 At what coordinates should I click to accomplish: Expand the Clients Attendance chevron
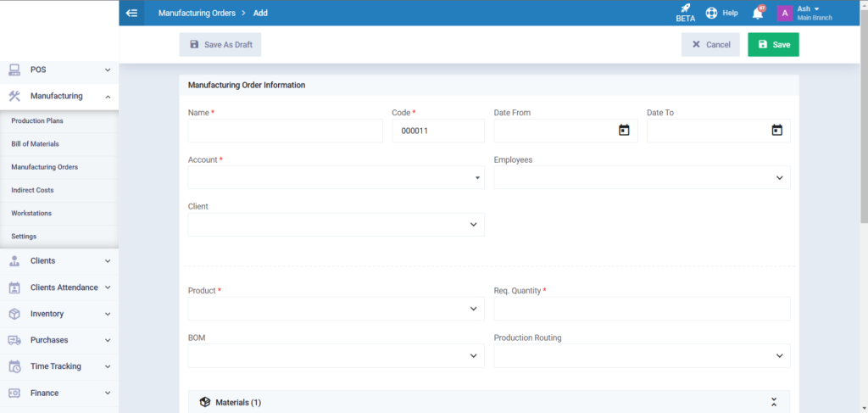pyautogui.click(x=108, y=287)
